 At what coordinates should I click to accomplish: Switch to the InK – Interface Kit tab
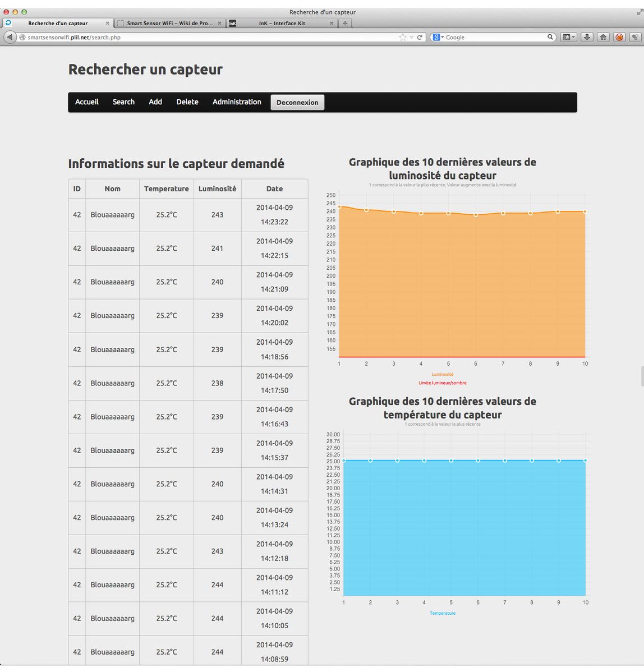(282, 23)
